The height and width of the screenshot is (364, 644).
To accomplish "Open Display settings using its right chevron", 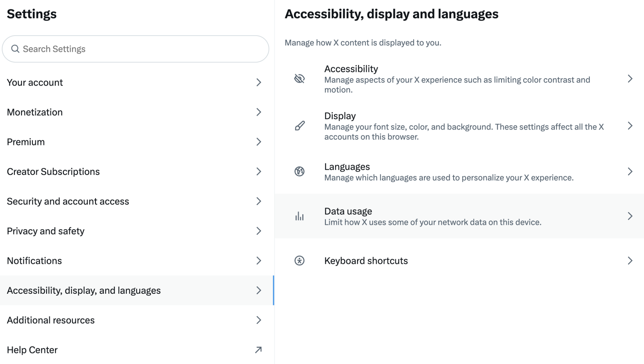I will 630,126.
